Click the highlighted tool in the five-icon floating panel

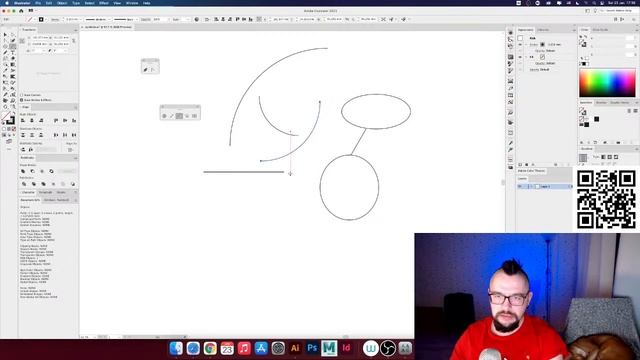point(179,116)
